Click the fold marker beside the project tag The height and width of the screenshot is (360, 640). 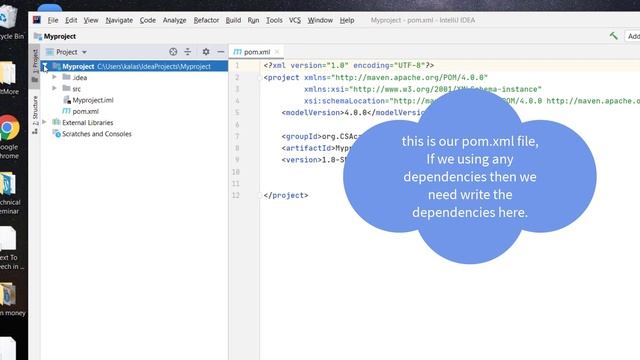pos(260,78)
